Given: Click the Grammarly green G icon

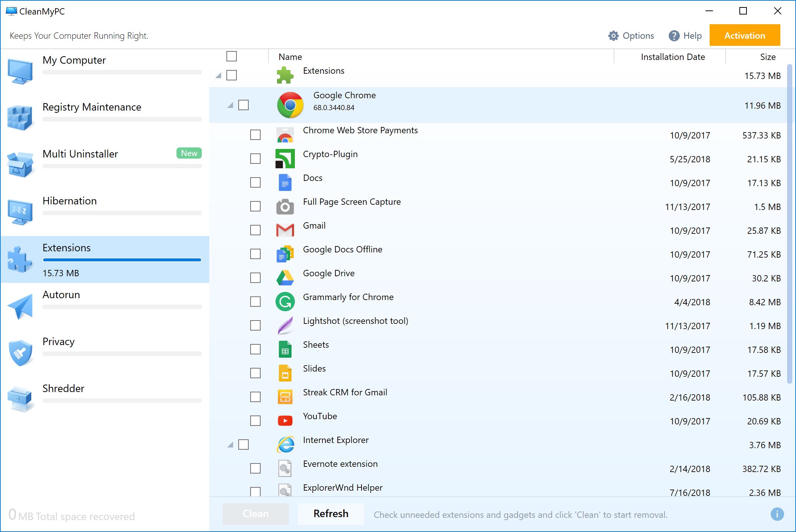Looking at the screenshot, I should 285,302.
